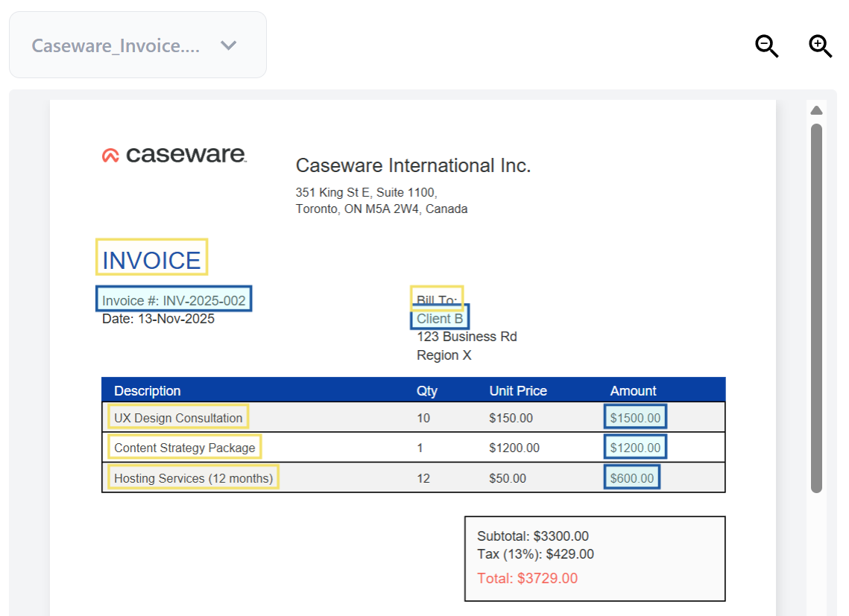This screenshot has height=616, width=849.
Task: Select the $1200.00 amount box
Action: (x=635, y=447)
